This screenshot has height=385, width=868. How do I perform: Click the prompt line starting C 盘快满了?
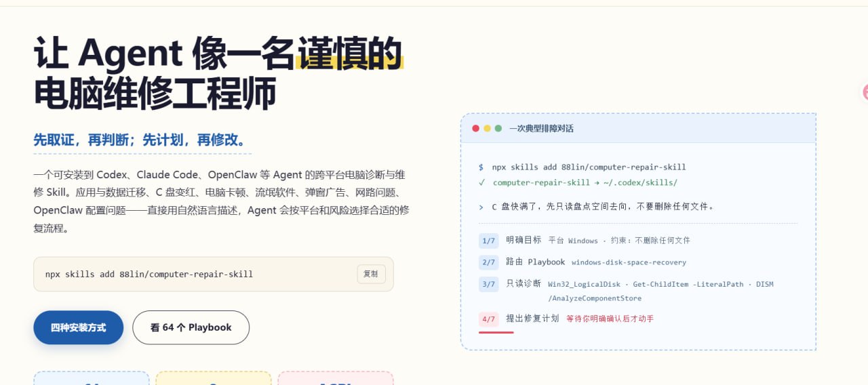pos(603,206)
